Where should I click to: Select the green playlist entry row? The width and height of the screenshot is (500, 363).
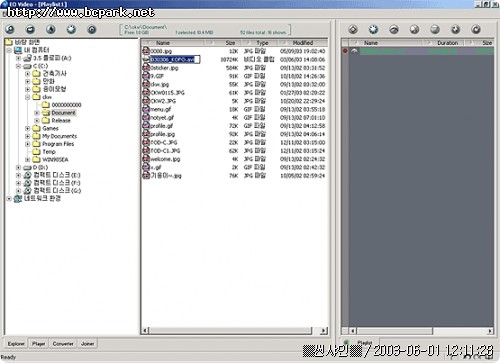[x=421, y=51]
